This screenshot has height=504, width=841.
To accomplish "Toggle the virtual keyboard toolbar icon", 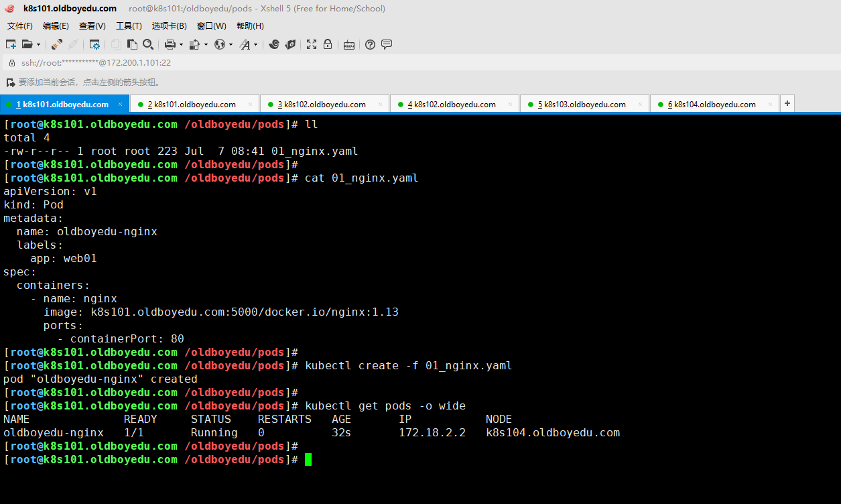I will click(x=349, y=45).
